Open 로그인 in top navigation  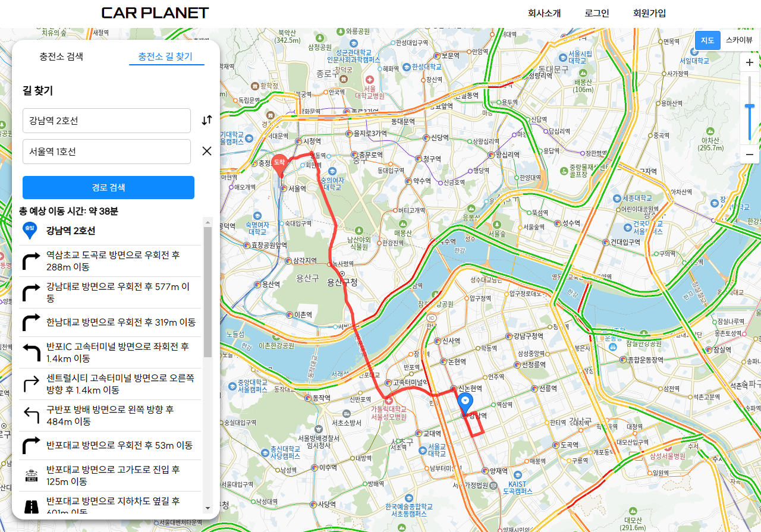pos(597,13)
